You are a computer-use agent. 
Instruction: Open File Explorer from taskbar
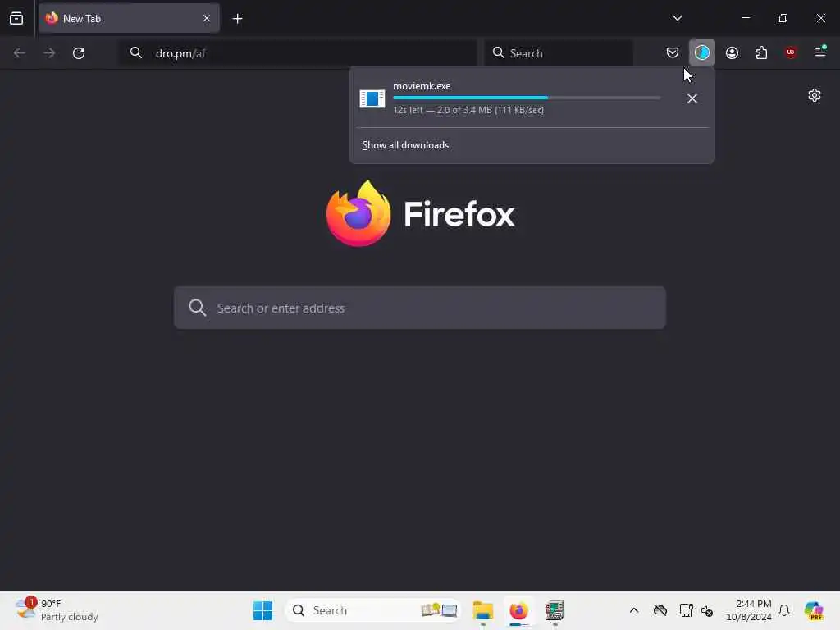pos(482,610)
